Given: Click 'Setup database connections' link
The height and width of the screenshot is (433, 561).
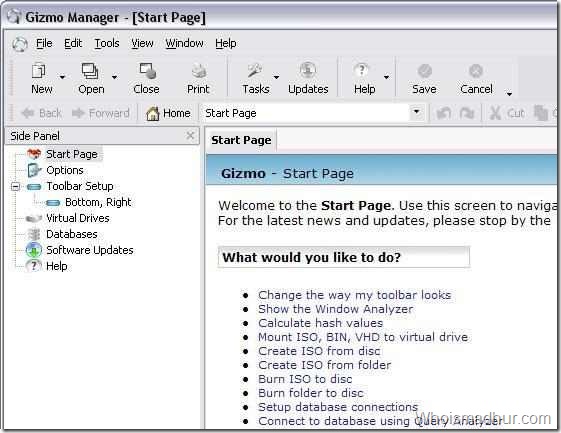Looking at the screenshot, I should pos(338,407).
